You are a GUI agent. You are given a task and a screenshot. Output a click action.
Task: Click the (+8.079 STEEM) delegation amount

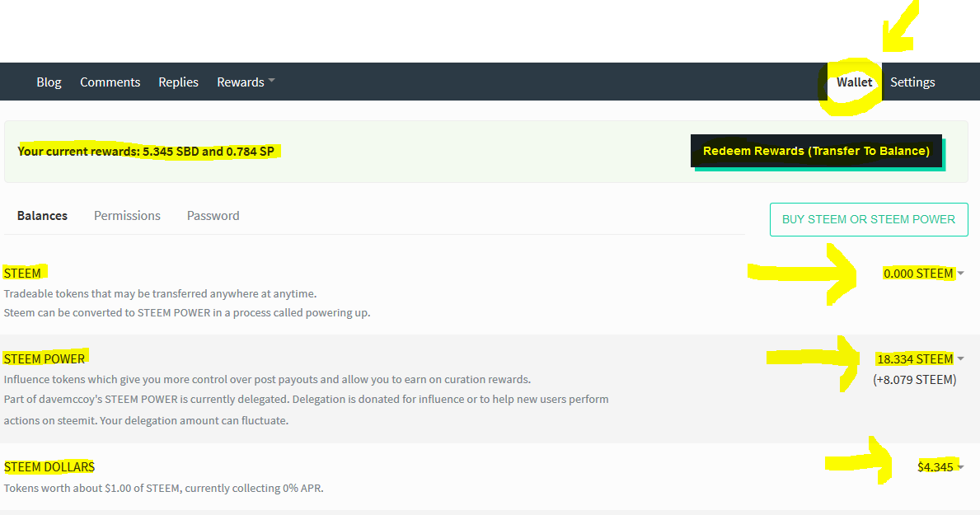[914, 379]
